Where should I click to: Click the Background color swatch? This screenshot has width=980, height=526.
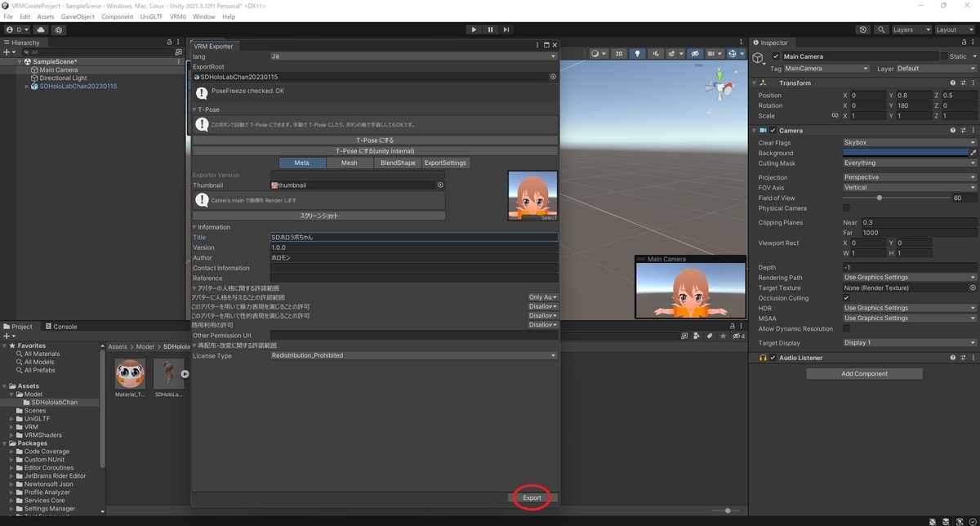[905, 153]
